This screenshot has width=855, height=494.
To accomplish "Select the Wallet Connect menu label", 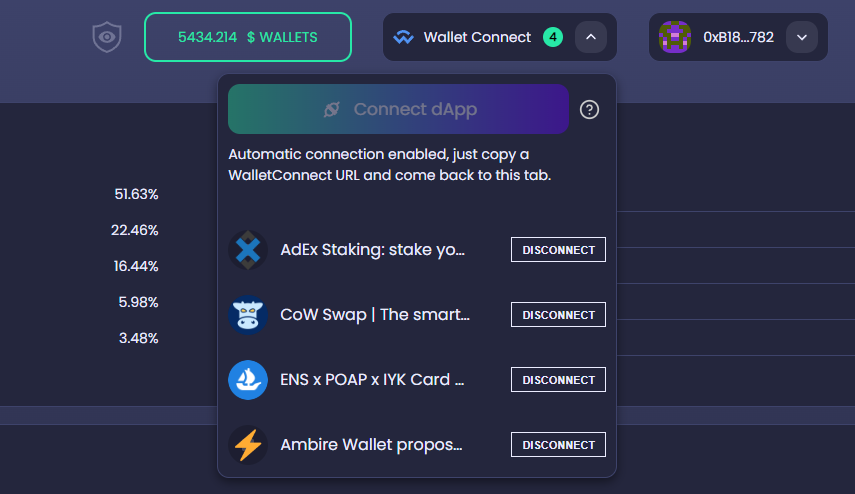I will tap(477, 37).
